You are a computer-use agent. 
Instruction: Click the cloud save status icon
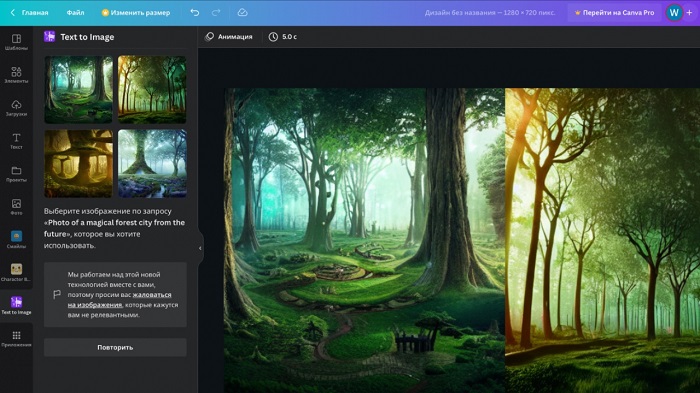242,13
